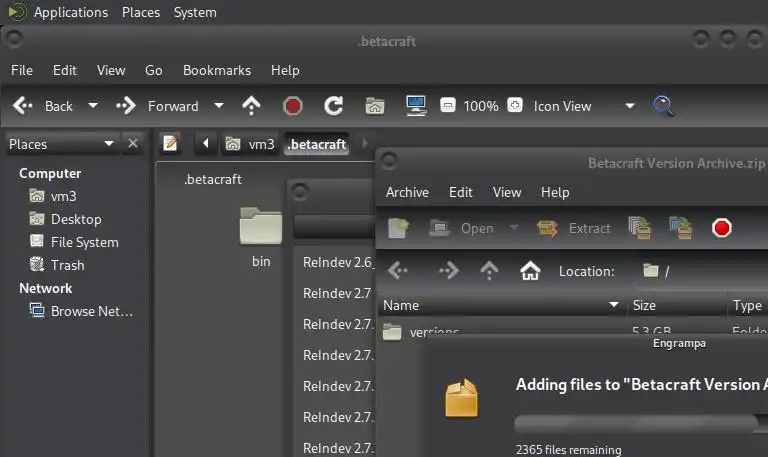This screenshot has width=768, height=457.
Task: Click Add files to archive icon
Action: (x=640, y=228)
